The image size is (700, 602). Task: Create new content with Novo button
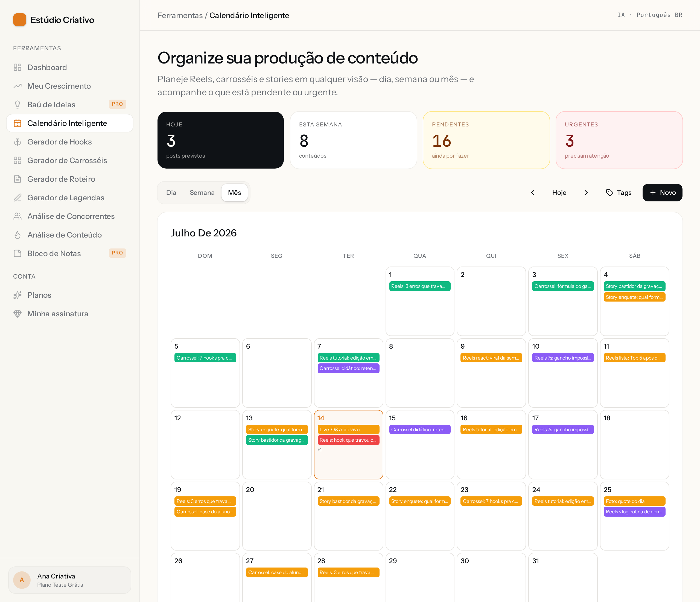(x=662, y=193)
